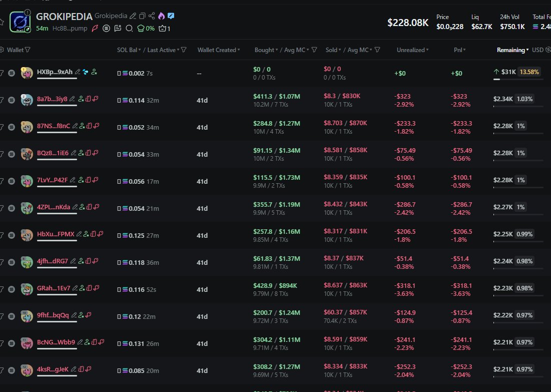
Task: Click the Liq $62.7K stat
Action: 481,22
